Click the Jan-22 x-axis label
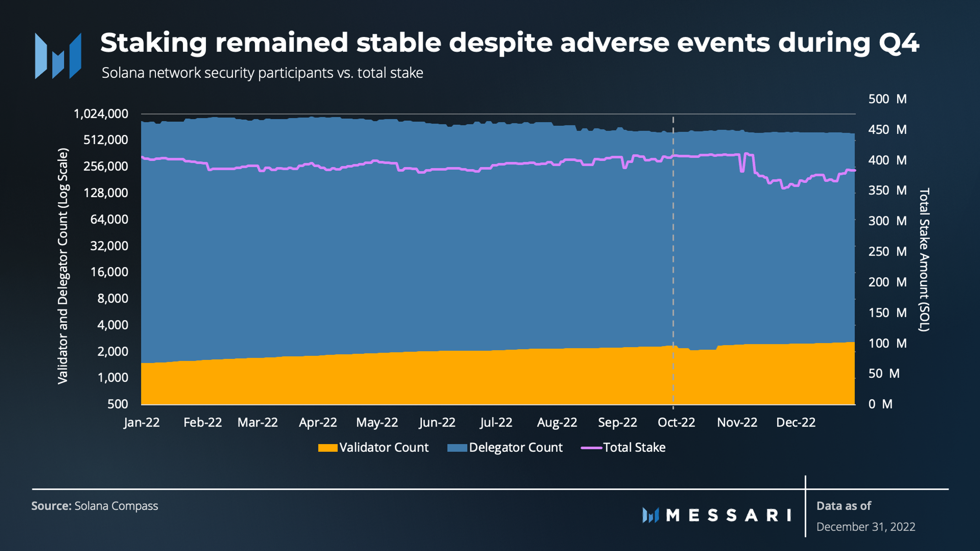This screenshot has width=980, height=551. point(141,422)
